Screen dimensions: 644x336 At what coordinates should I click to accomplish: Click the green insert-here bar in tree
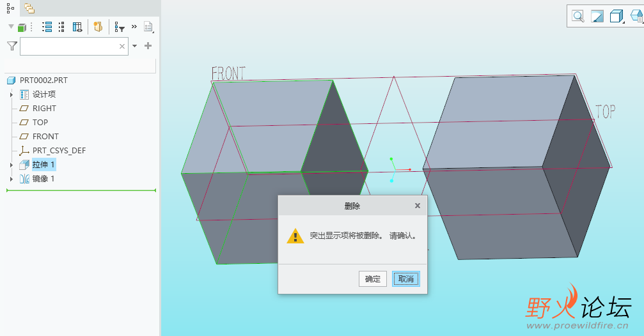pos(81,190)
